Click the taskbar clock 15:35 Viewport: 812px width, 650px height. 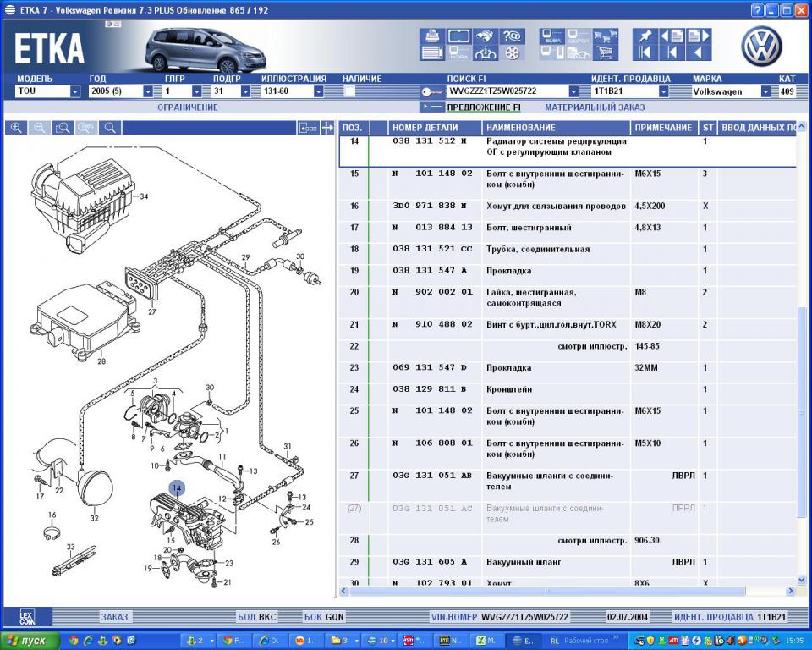click(x=794, y=641)
